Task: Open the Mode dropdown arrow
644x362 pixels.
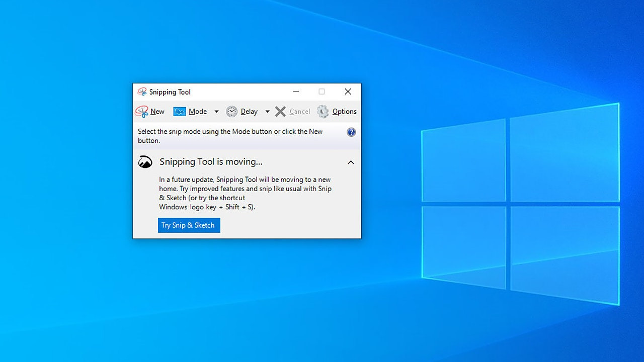Action: point(216,112)
